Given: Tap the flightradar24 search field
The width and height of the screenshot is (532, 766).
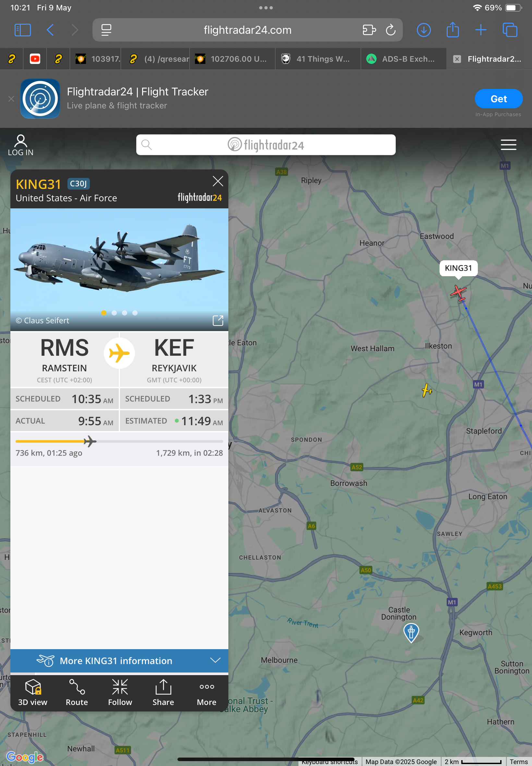Looking at the screenshot, I should pyautogui.click(x=266, y=145).
